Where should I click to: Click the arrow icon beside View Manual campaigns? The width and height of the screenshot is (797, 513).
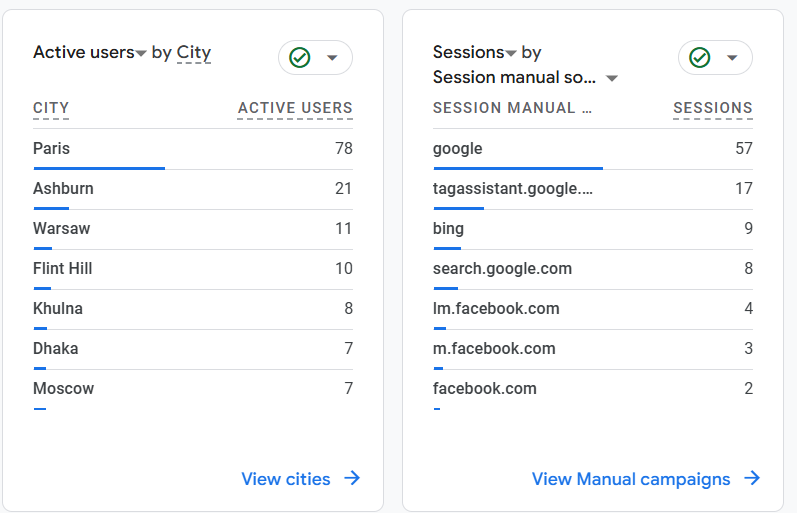(x=752, y=478)
